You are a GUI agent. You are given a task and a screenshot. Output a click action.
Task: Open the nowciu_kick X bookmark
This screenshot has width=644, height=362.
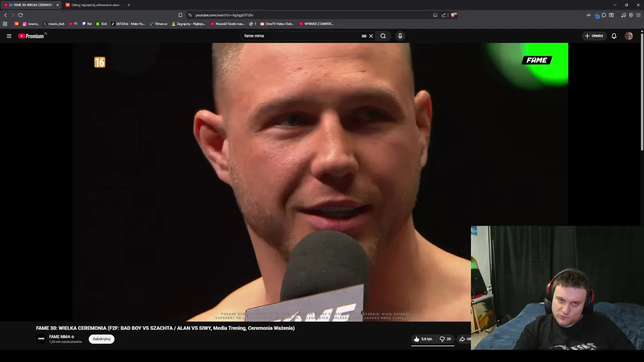(54, 24)
